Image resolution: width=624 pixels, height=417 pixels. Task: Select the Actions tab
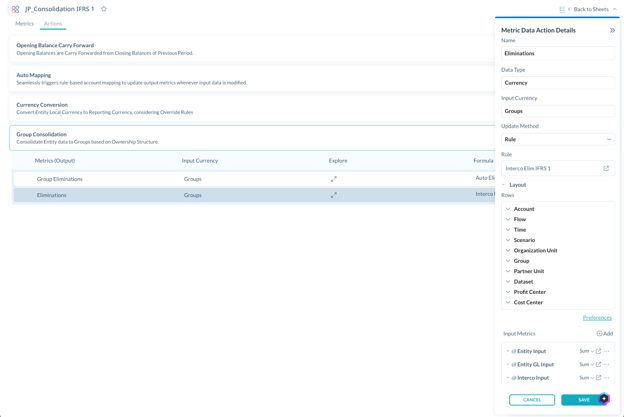[53, 23]
